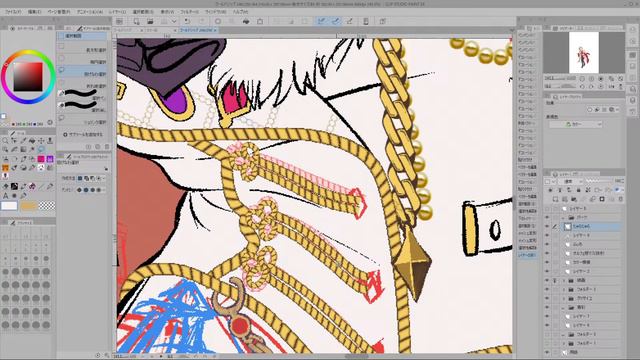Screen dimensions: 640x360
Task: Click the navigator canvas thumbnail
Action: click(x=584, y=53)
